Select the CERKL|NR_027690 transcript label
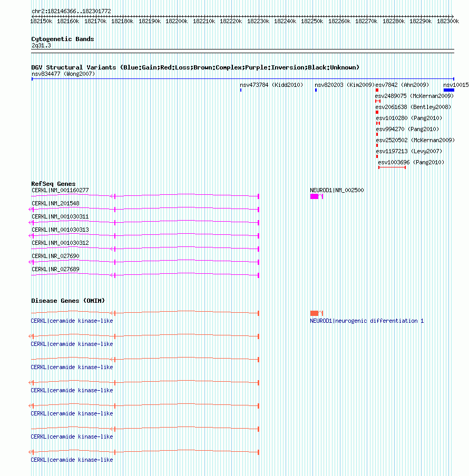This screenshot has width=469, height=476. point(55,256)
